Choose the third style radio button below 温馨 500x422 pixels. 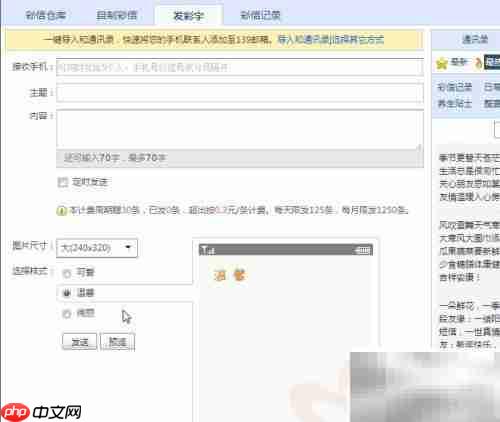[67, 314]
